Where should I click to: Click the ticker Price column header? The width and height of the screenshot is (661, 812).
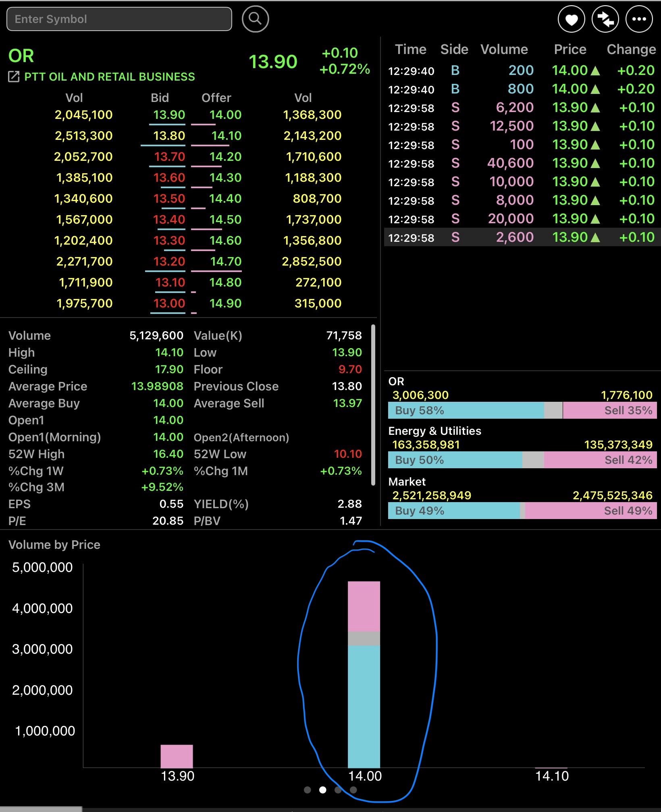click(570, 49)
